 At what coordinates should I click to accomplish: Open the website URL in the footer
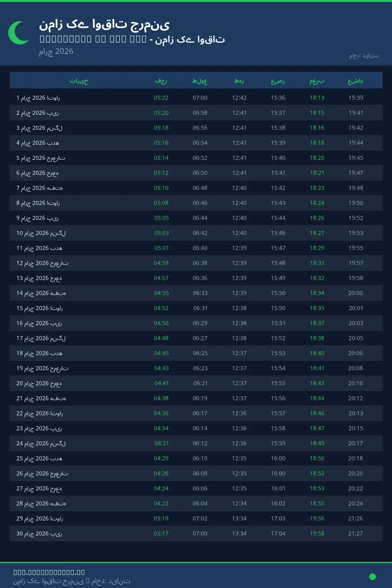coord(49,572)
